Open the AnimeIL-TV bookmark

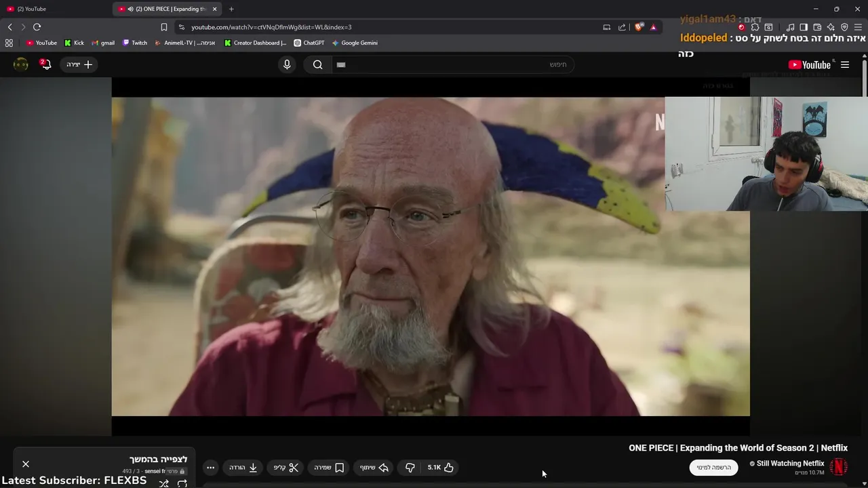(184, 43)
